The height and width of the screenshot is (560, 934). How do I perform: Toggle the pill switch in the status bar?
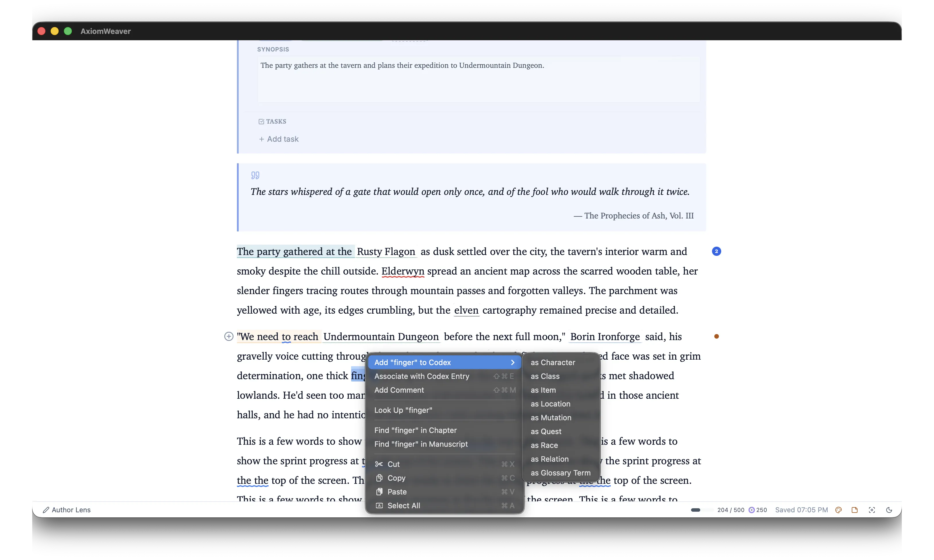[x=696, y=509]
